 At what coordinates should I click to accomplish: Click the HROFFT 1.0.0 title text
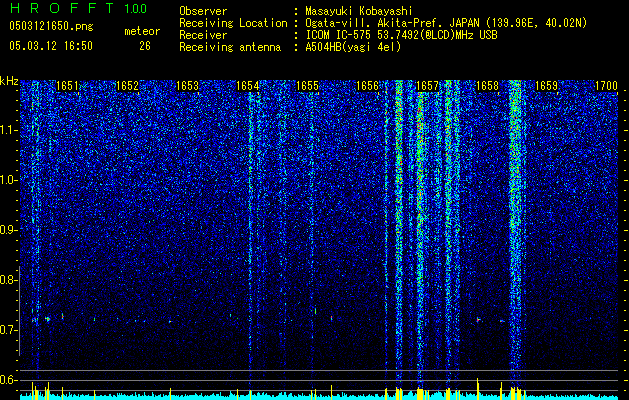coord(79,8)
